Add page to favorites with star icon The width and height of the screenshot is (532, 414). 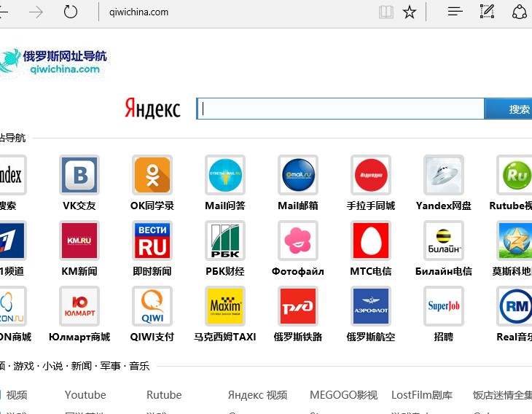coord(409,12)
